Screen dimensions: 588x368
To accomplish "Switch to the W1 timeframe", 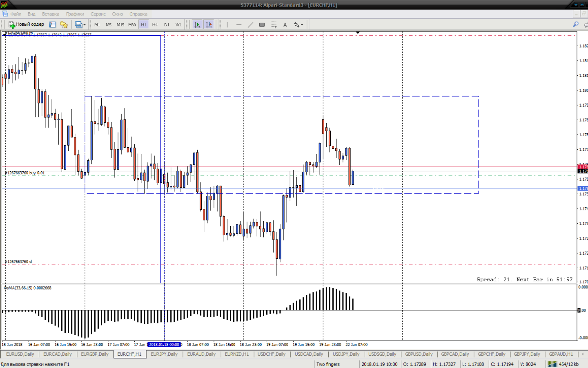I will click(x=178, y=25).
